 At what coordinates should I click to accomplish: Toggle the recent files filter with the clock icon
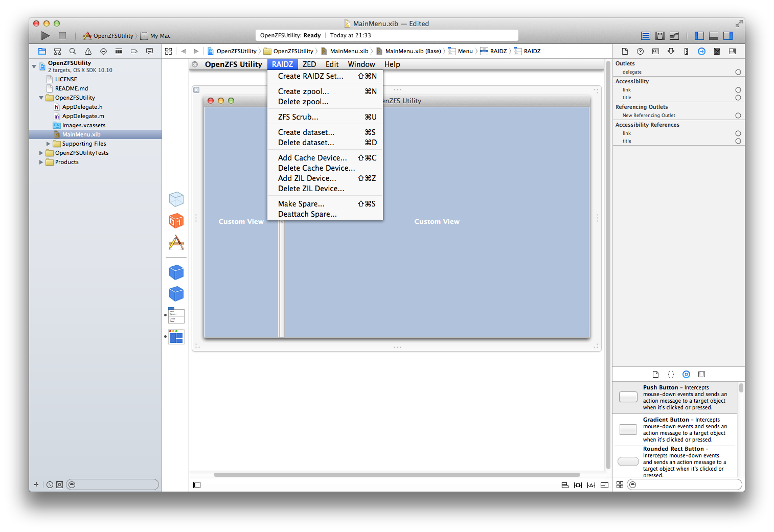[x=50, y=484]
